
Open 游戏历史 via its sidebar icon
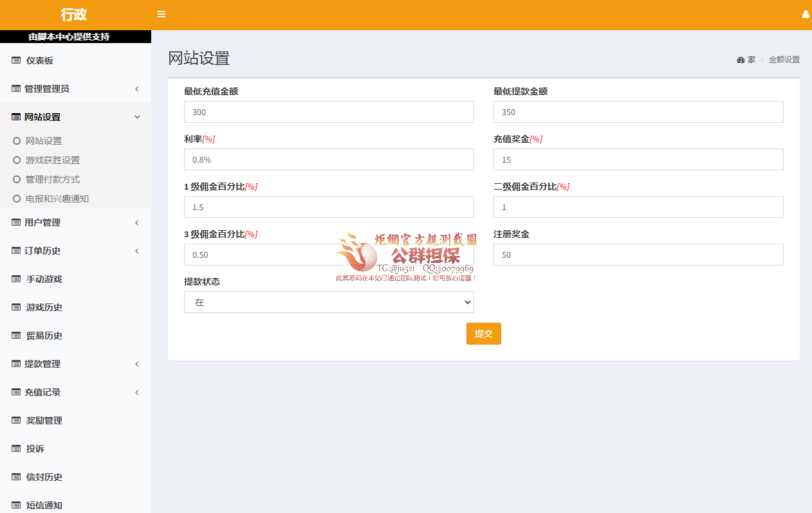15,307
